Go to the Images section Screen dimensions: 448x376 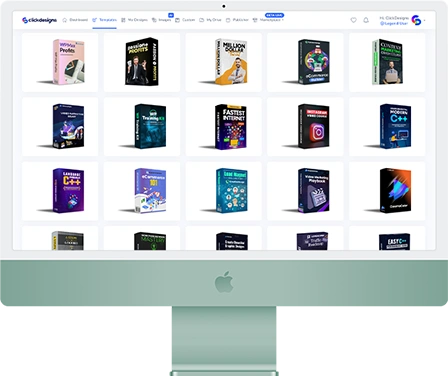(x=161, y=20)
